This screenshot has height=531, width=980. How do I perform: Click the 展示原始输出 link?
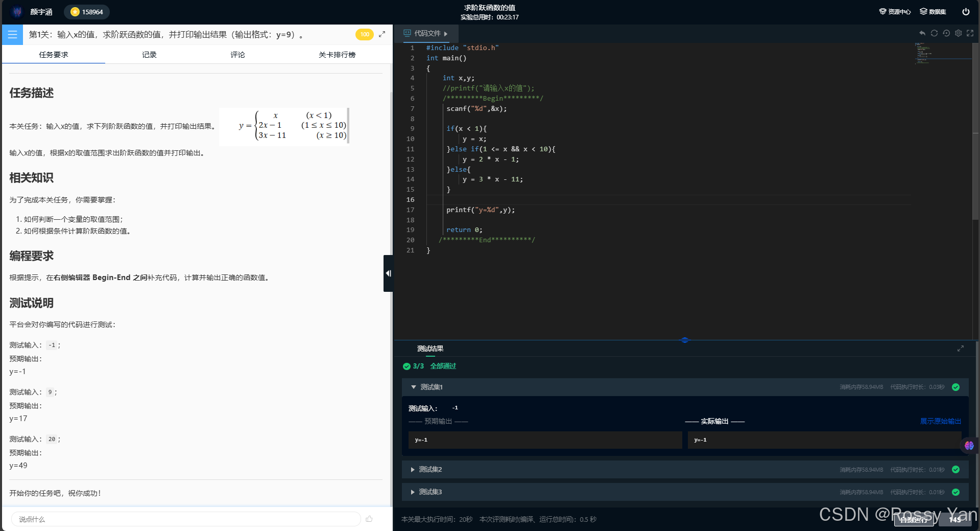click(940, 421)
